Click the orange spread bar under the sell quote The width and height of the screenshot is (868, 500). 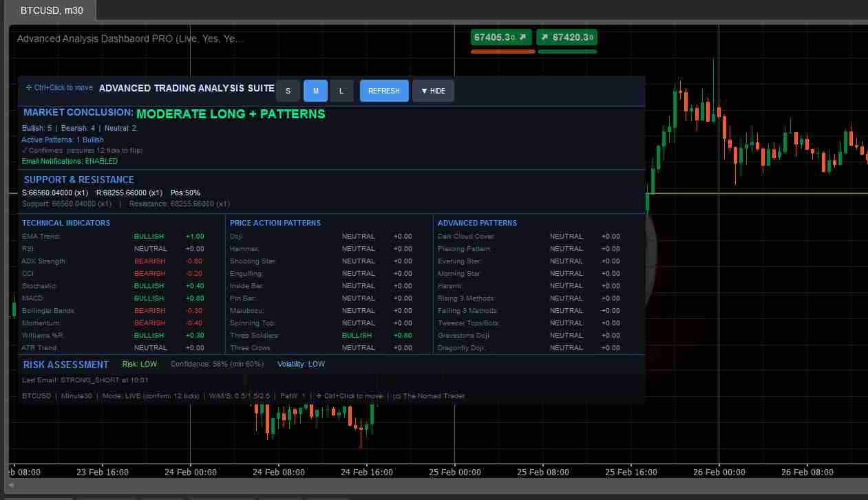click(x=502, y=50)
